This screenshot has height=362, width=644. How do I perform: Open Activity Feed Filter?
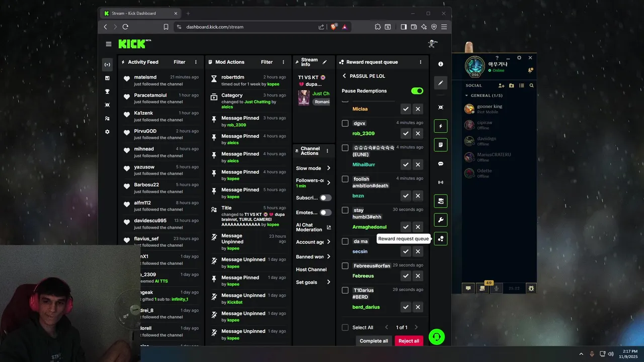[x=180, y=62]
